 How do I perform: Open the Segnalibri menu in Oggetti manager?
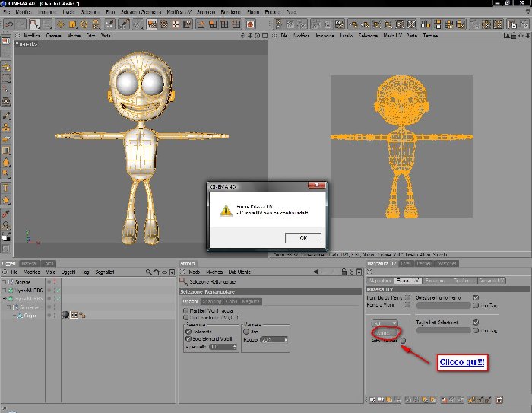coord(105,272)
